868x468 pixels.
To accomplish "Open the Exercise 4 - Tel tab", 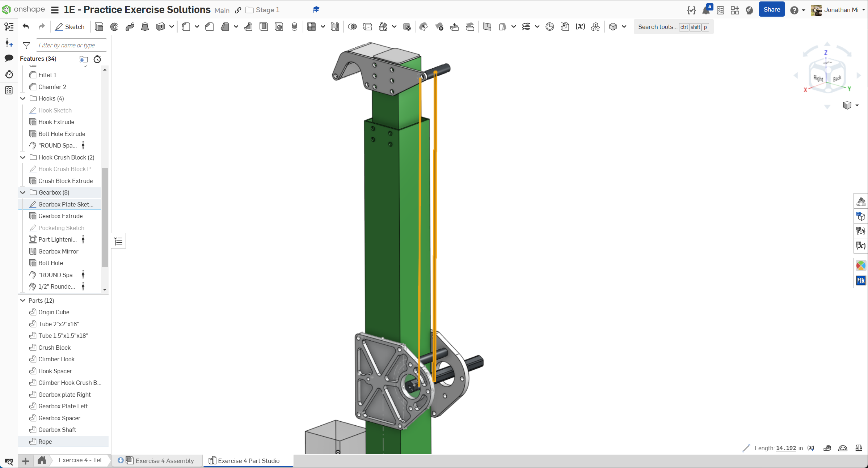I will 80,460.
